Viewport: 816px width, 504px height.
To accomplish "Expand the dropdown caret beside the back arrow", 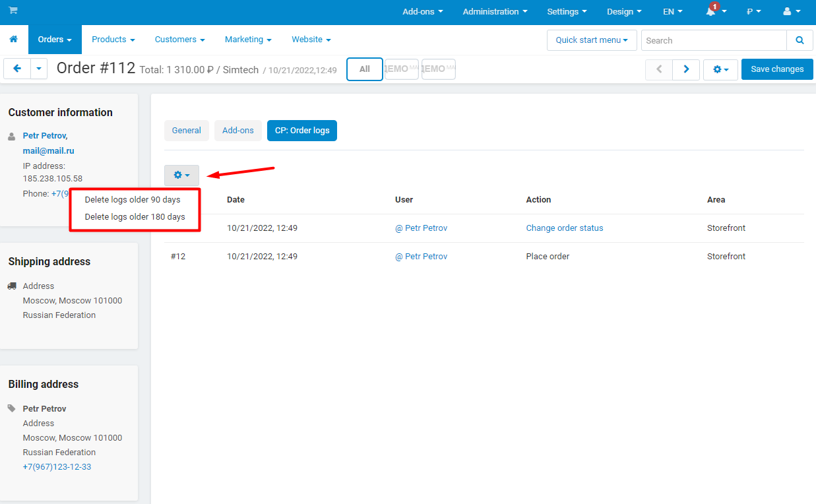I will pos(39,69).
